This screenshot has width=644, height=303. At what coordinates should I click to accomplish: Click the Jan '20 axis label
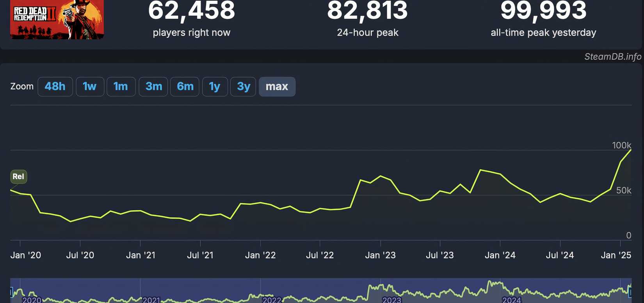[x=25, y=255]
